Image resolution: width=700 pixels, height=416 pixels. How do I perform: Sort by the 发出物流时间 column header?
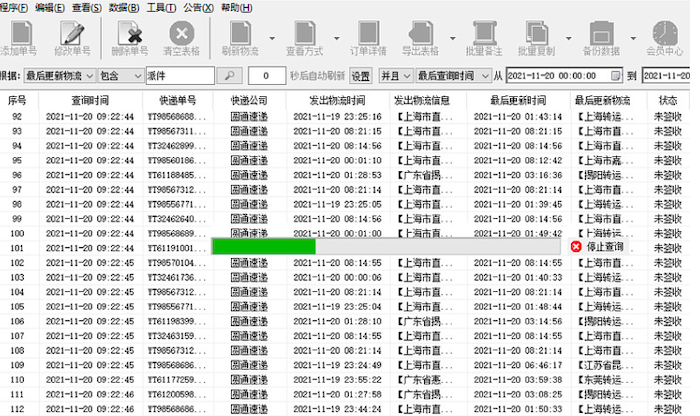point(337,100)
